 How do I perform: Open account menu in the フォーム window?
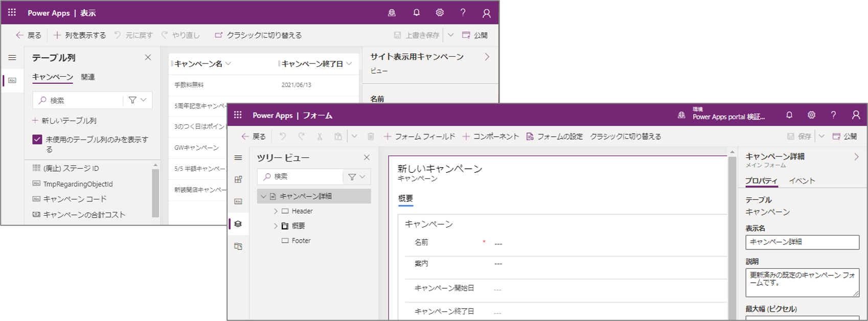pos(856,116)
